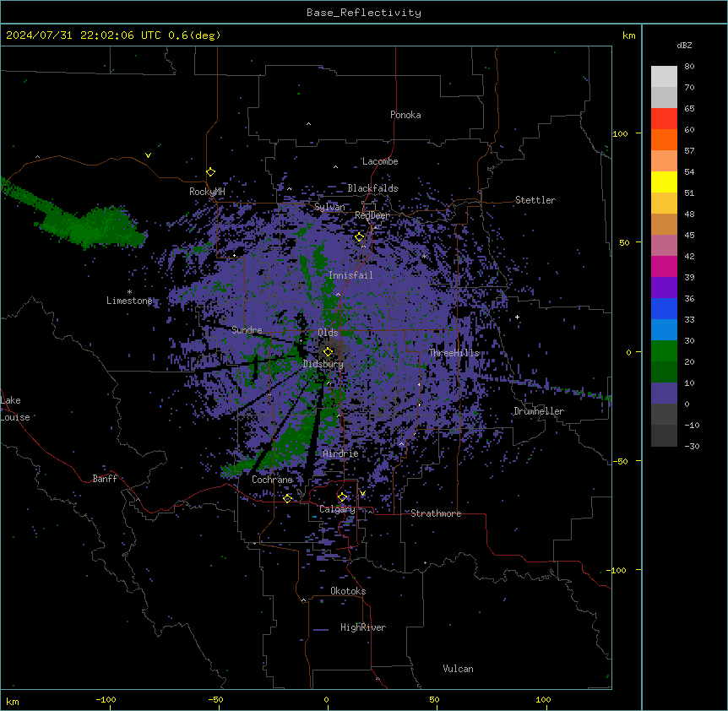Click the white plus marker east of ThreeHills

coord(517,317)
